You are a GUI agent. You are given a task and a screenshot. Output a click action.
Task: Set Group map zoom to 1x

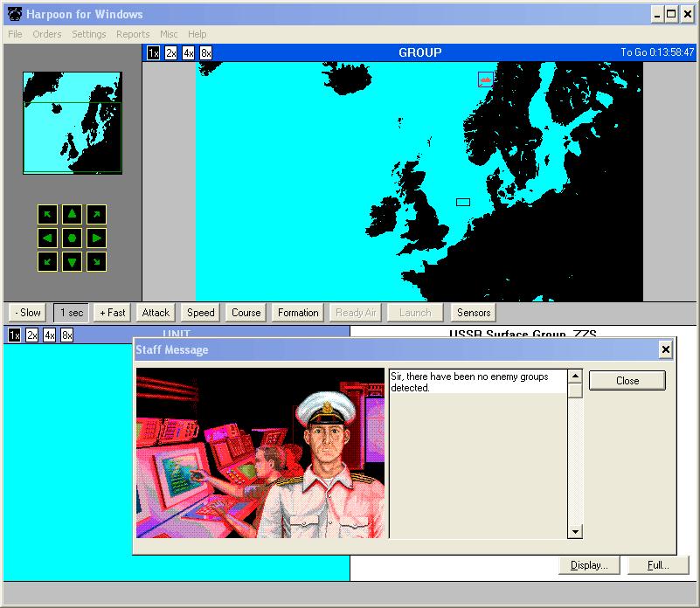pyautogui.click(x=153, y=53)
